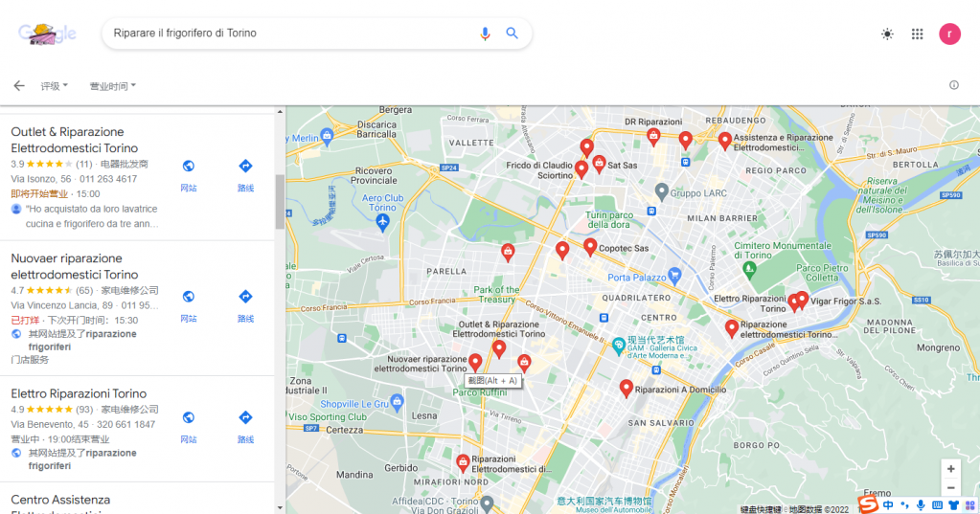Screen dimensions: 980x514
Task: Open the 评级 rating filter dropdown
Action: pos(55,86)
